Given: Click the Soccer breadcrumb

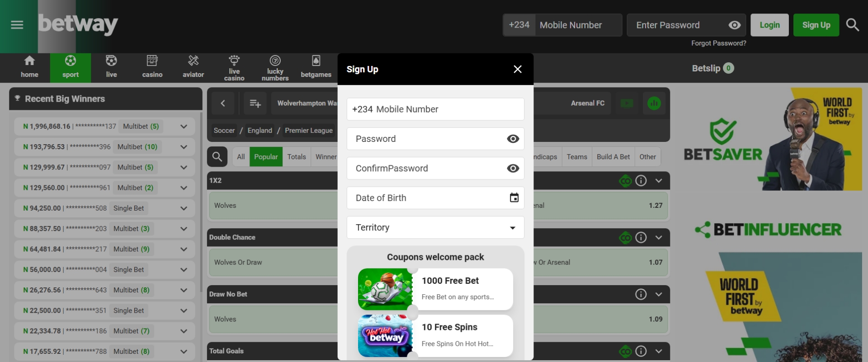Looking at the screenshot, I should coord(224,131).
